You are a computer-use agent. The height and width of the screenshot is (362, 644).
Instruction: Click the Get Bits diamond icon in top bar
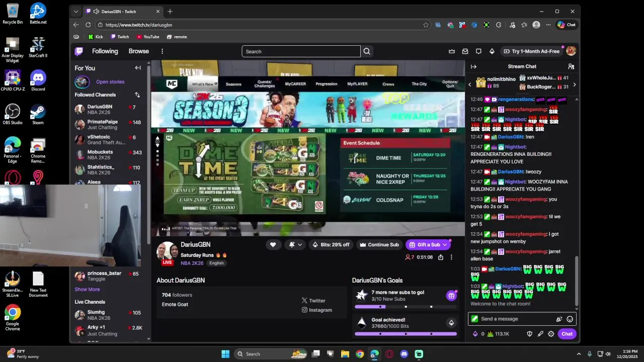coord(492,51)
